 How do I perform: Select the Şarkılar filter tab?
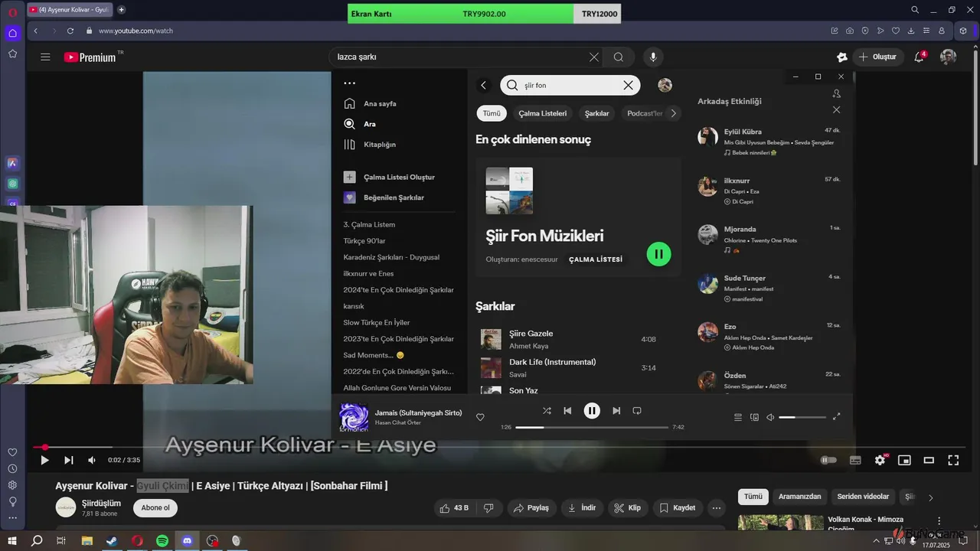click(x=597, y=113)
